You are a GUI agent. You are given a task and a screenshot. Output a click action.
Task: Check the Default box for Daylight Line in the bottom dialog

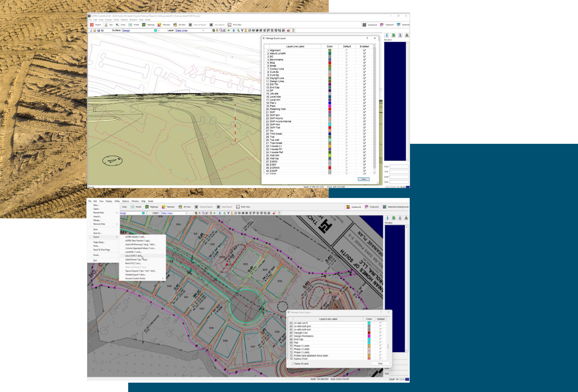[x=381, y=333]
